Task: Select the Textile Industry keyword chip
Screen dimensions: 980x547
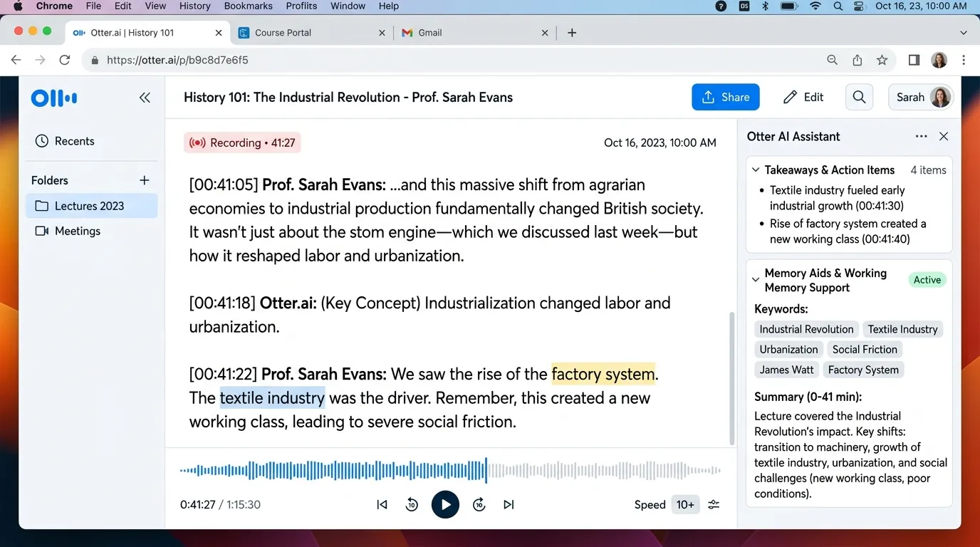Action: click(x=902, y=329)
